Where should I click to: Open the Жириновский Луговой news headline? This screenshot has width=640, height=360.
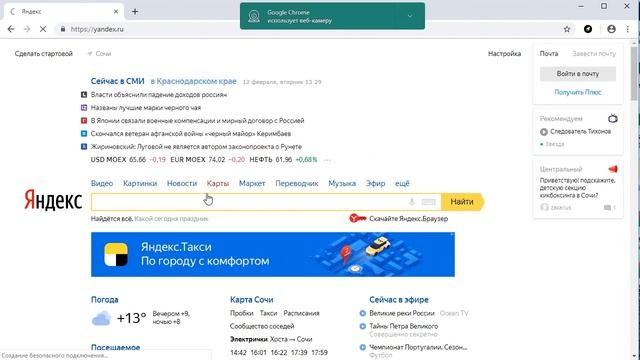(x=196, y=147)
